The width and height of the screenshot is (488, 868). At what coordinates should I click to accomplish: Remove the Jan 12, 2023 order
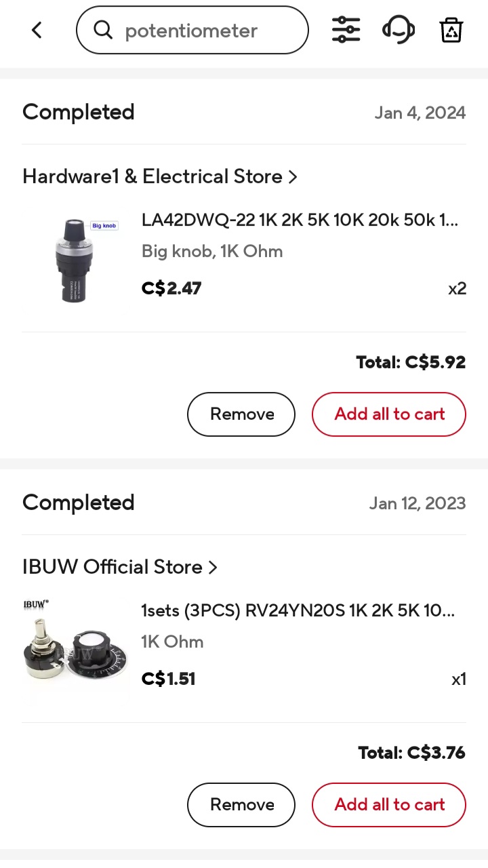click(x=241, y=805)
